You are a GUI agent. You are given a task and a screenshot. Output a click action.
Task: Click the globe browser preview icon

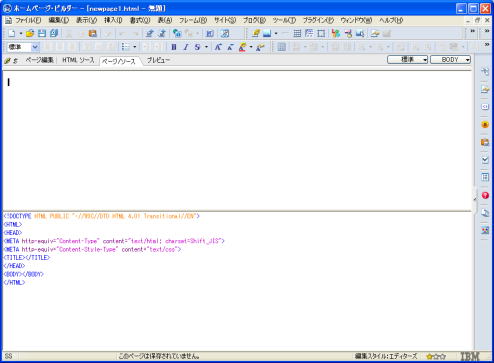177,33
